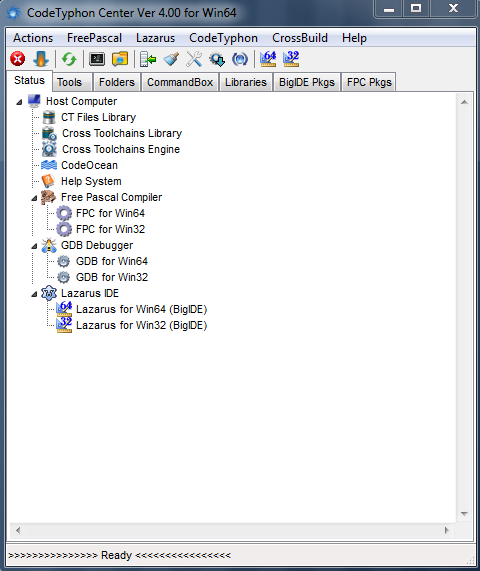Click the FPC for Win64 gear icon

click(64, 213)
